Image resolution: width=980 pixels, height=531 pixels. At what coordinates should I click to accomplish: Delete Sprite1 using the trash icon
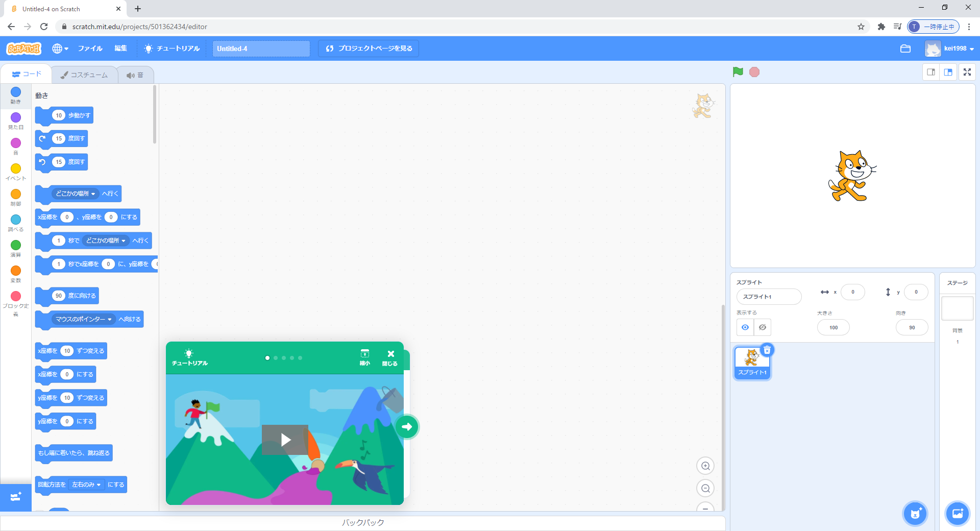coord(767,350)
